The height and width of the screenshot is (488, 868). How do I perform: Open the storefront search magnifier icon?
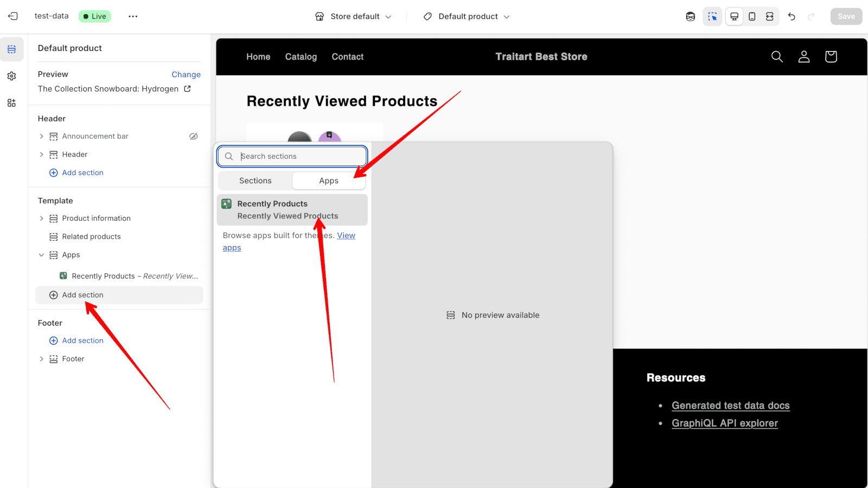pos(777,56)
